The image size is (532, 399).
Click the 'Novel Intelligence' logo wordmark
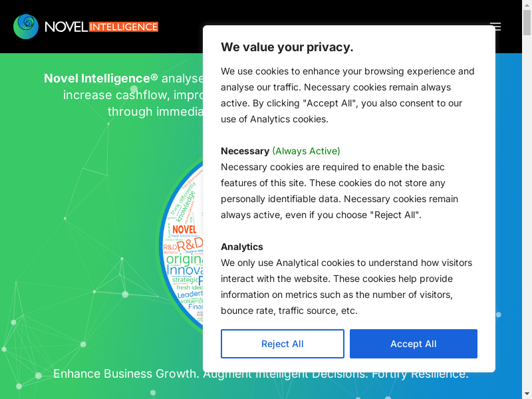[x=101, y=27]
